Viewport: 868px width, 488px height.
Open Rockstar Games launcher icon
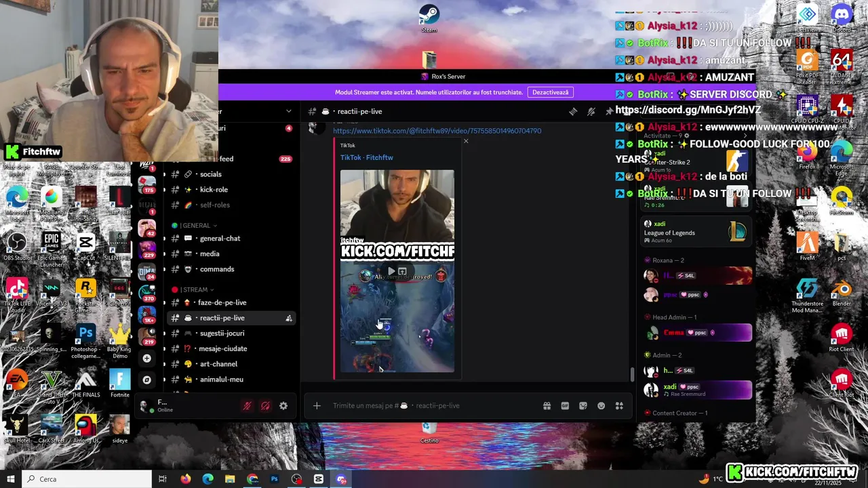(x=85, y=294)
